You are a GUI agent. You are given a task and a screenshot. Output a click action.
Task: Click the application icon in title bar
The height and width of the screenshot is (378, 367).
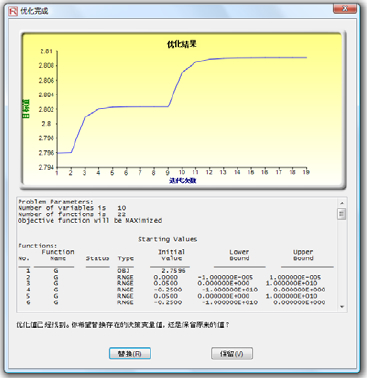[x=13, y=11]
